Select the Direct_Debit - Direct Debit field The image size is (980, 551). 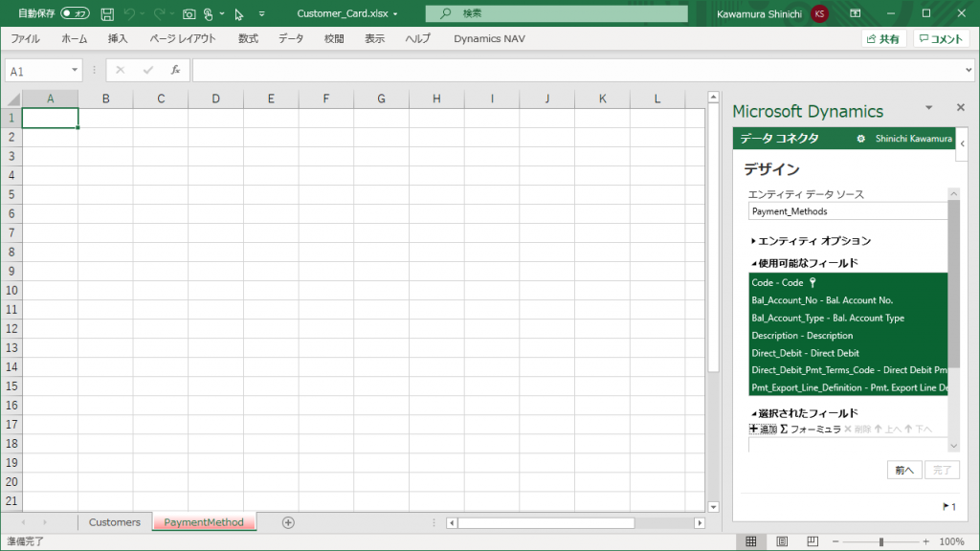pyautogui.click(x=848, y=352)
